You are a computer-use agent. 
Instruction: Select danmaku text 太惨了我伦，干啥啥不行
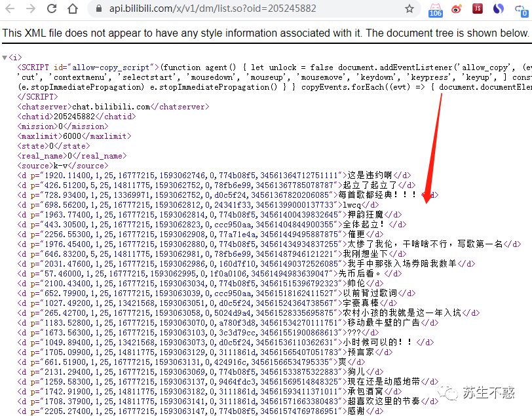pos(397,244)
